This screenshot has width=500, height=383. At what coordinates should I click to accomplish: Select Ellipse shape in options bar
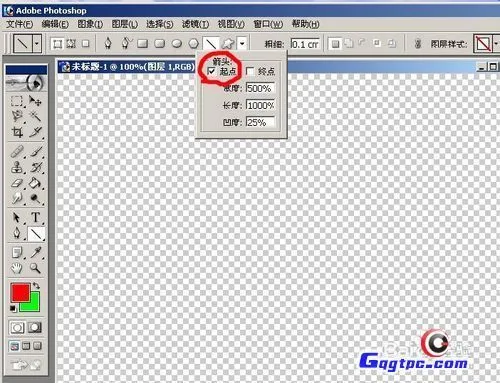click(x=177, y=44)
